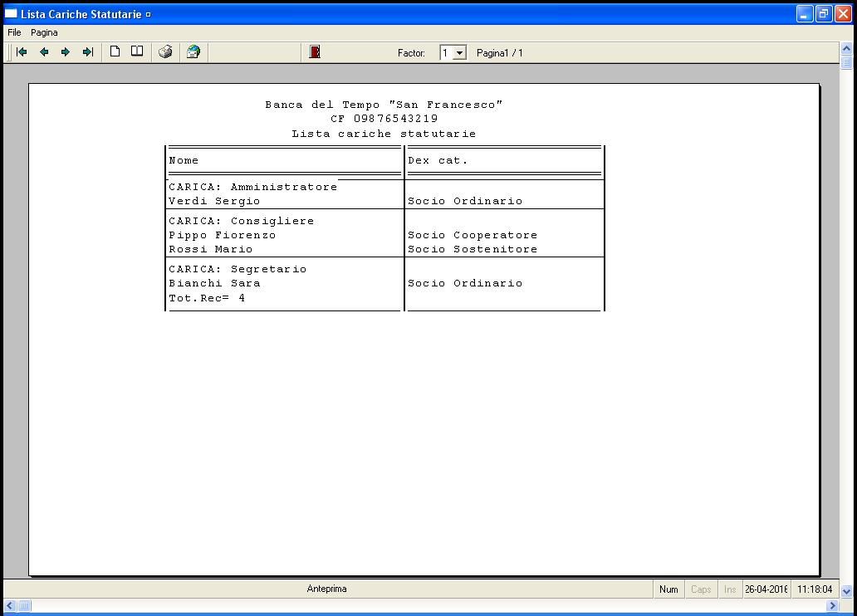Click the name Verdi Sergio

(214, 201)
